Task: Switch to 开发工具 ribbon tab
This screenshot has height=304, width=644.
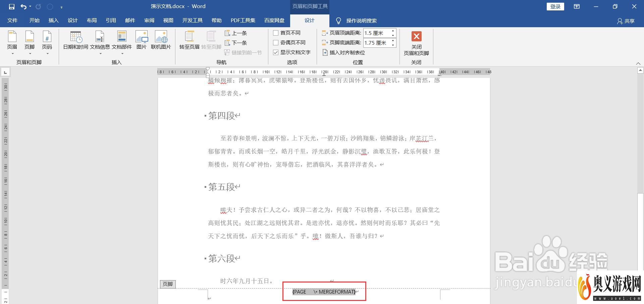Action: click(x=192, y=20)
